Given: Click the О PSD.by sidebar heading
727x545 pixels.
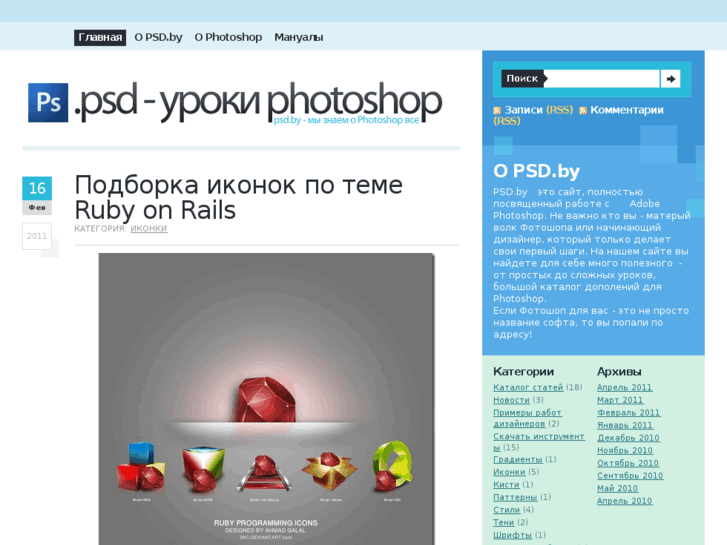Looking at the screenshot, I should 536,171.
